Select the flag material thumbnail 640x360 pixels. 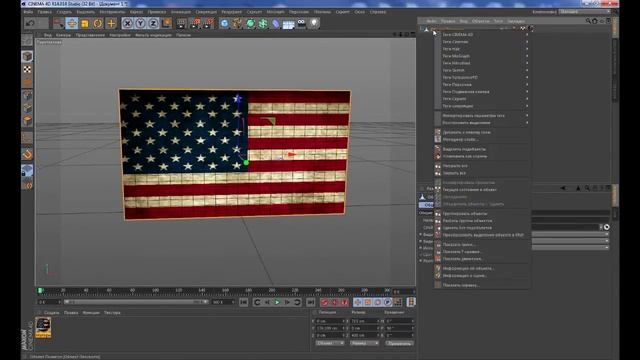[x=43, y=327]
